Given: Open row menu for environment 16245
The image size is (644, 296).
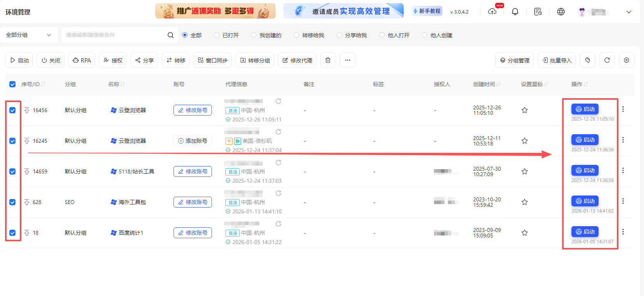Looking at the screenshot, I should [x=623, y=140].
